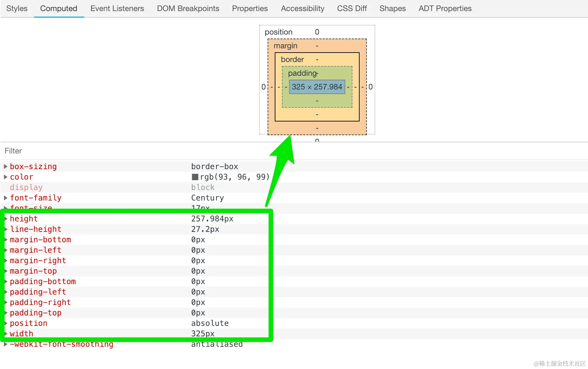Viewport: 588px width, 369px height.
Task: Select the position property name
Action: (29, 323)
